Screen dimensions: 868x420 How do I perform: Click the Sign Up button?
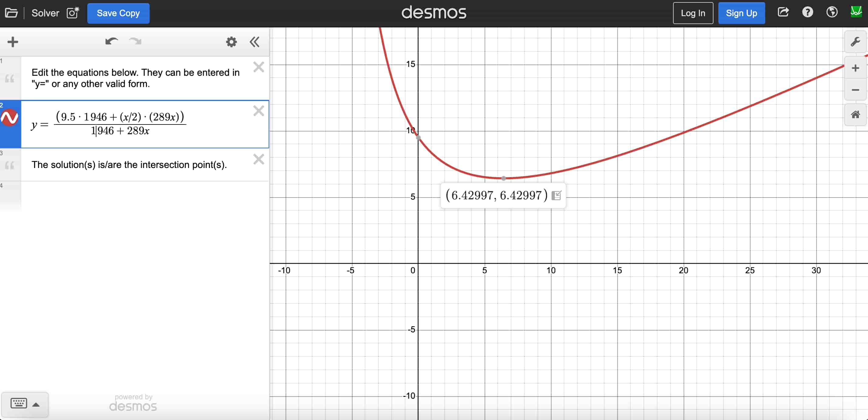741,13
